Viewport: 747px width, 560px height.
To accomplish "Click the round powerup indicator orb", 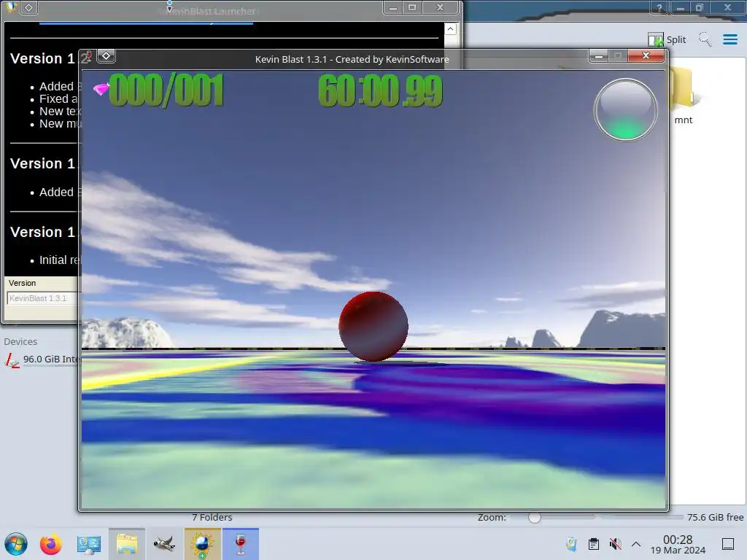I will (x=625, y=110).
